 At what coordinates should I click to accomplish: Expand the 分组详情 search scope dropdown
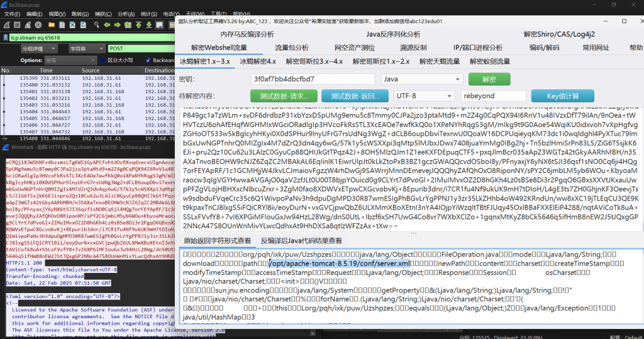tap(41, 48)
